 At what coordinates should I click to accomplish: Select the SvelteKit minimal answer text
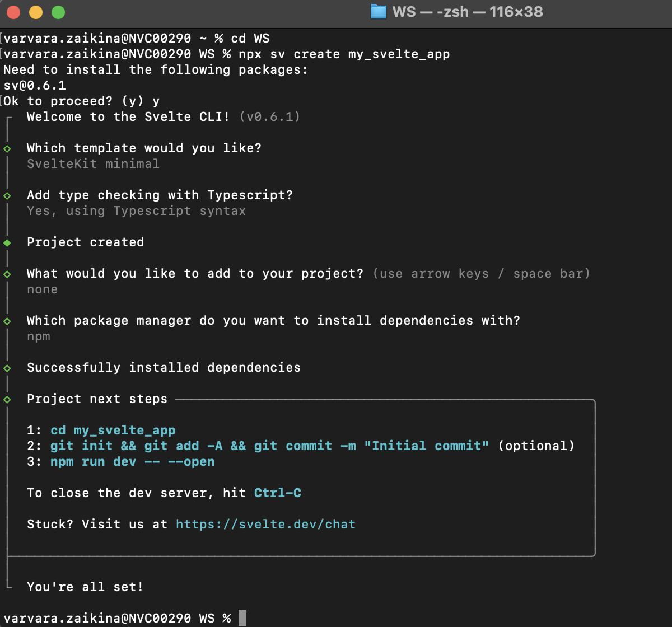pos(92,163)
